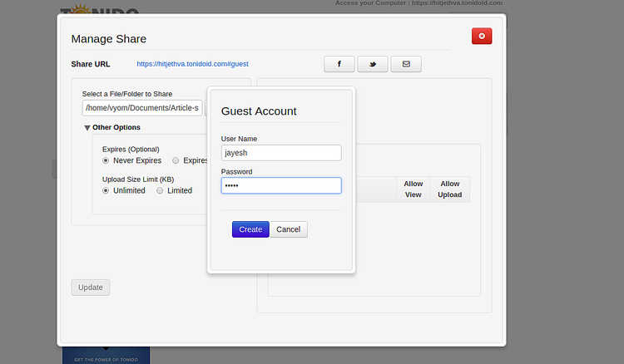The image size is (624, 364).
Task: Share link via email envelope icon
Action: click(x=405, y=64)
